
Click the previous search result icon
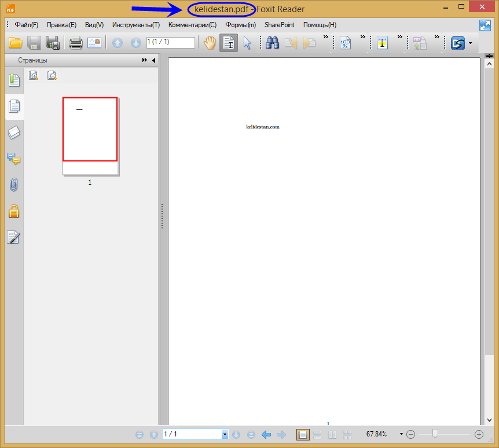291,43
